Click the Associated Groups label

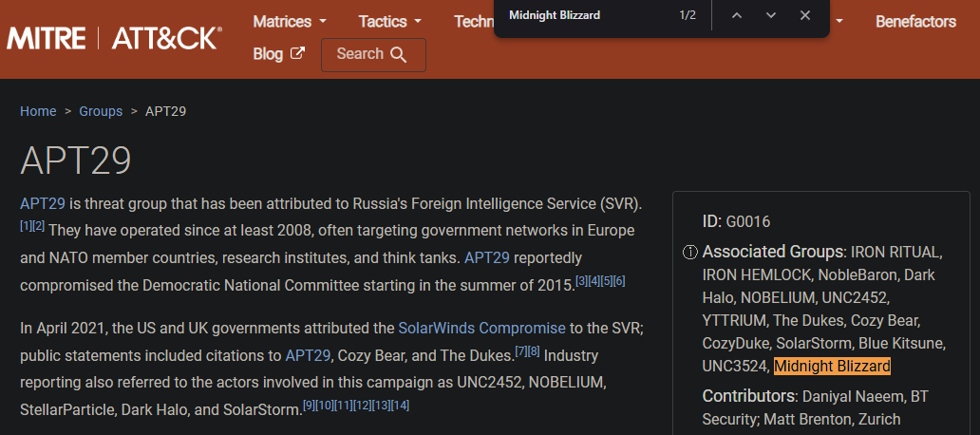[773, 252]
